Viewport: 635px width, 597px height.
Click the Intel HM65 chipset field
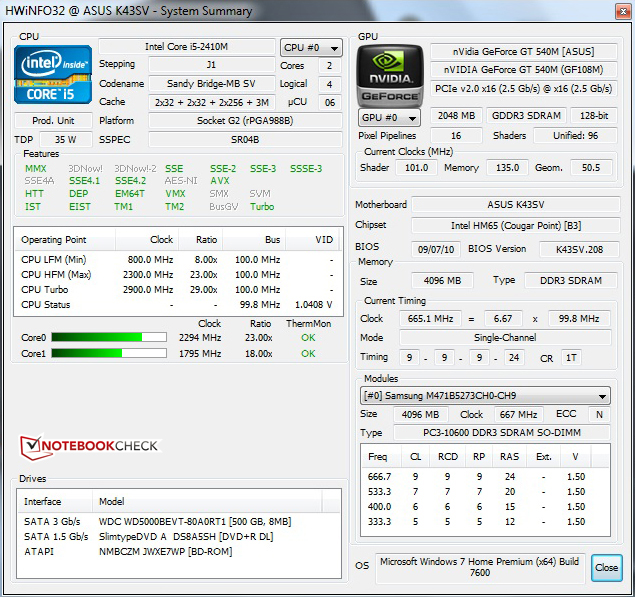click(516, 226)
